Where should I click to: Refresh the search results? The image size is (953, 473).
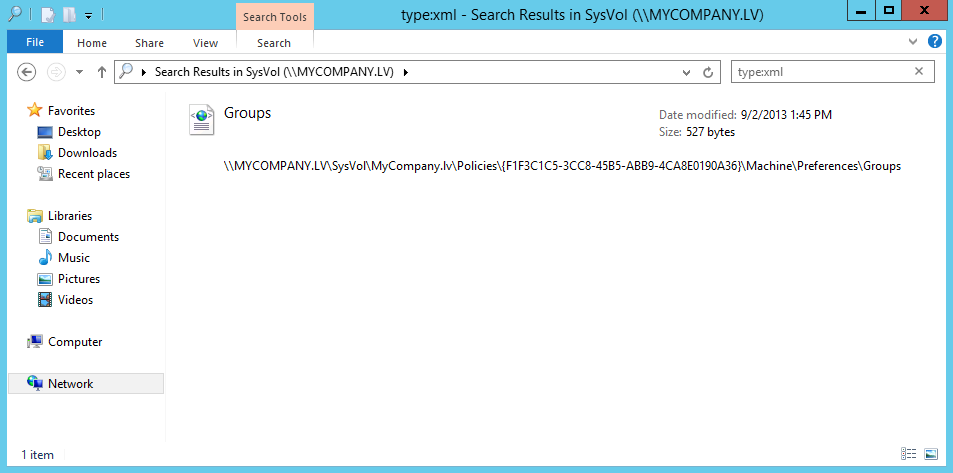pyautogui.click(x=708, y=72)
